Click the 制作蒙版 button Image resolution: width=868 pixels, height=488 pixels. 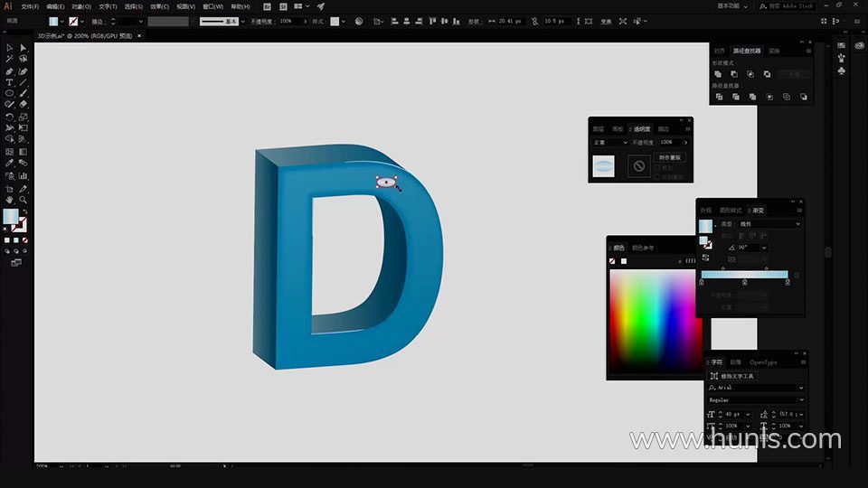tap(670, 157)
